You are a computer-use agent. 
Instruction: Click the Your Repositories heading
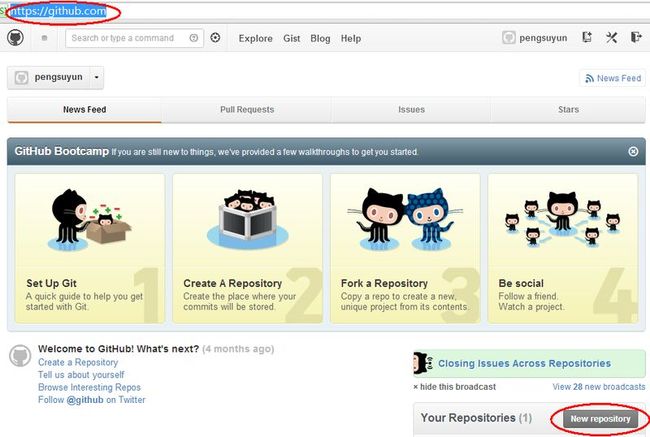click(476, 418)
